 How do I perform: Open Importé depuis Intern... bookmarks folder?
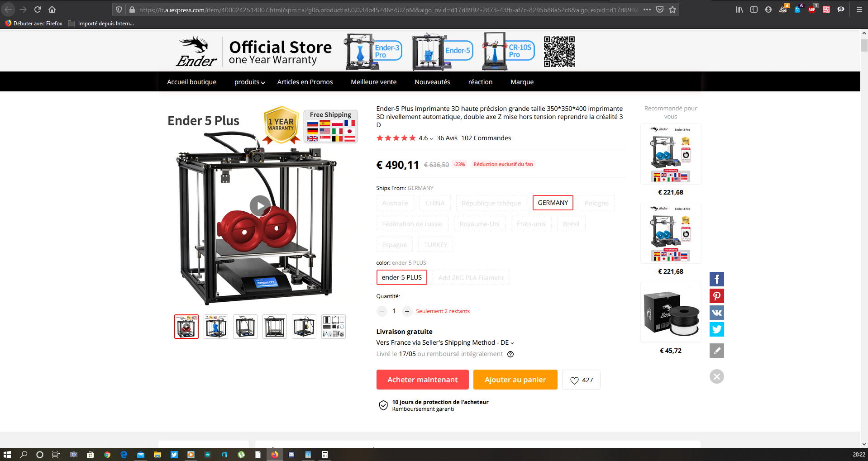pos(101,24)
